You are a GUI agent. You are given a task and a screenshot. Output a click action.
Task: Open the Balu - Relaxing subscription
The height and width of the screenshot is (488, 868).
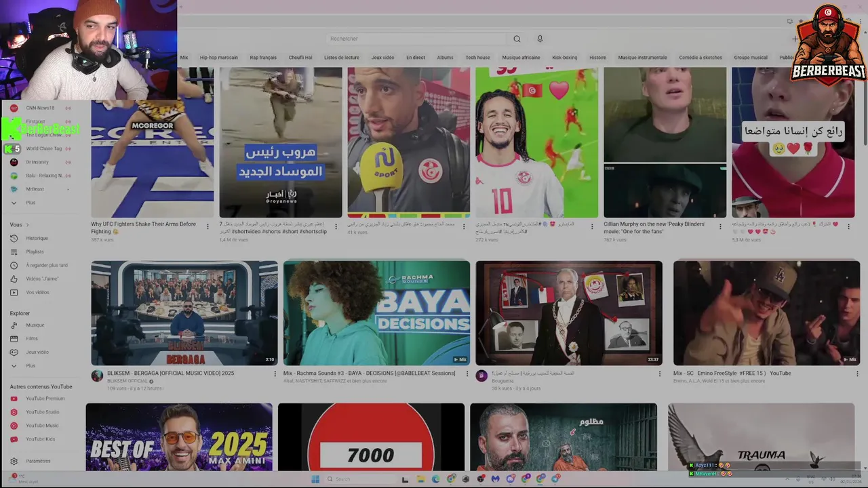(x=44, y=176)
